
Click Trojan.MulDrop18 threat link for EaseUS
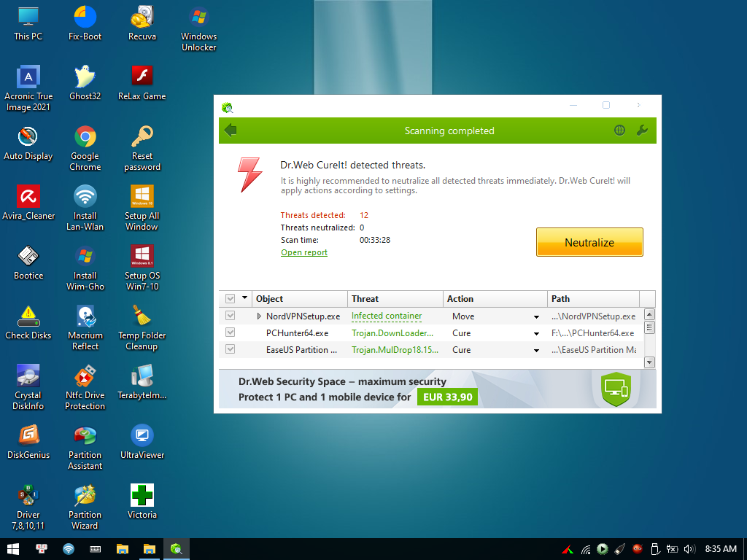point(395,349)
